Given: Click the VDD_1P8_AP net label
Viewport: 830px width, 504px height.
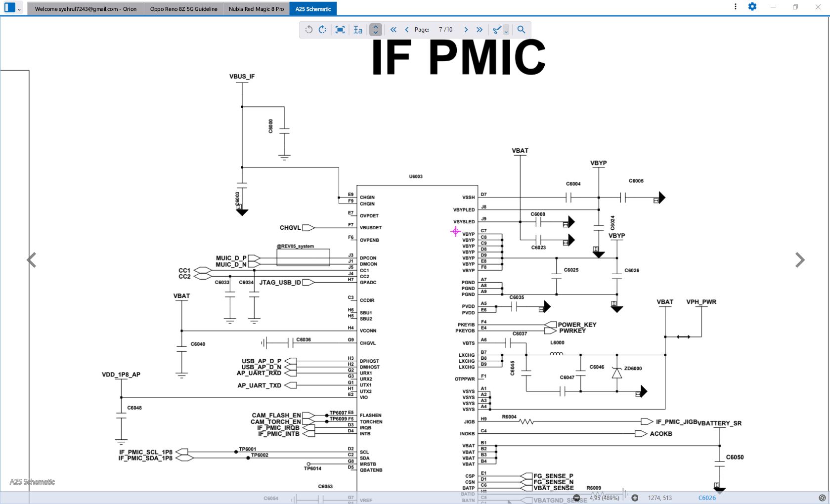Looking at the screenshot, I should tap(121, 375).
